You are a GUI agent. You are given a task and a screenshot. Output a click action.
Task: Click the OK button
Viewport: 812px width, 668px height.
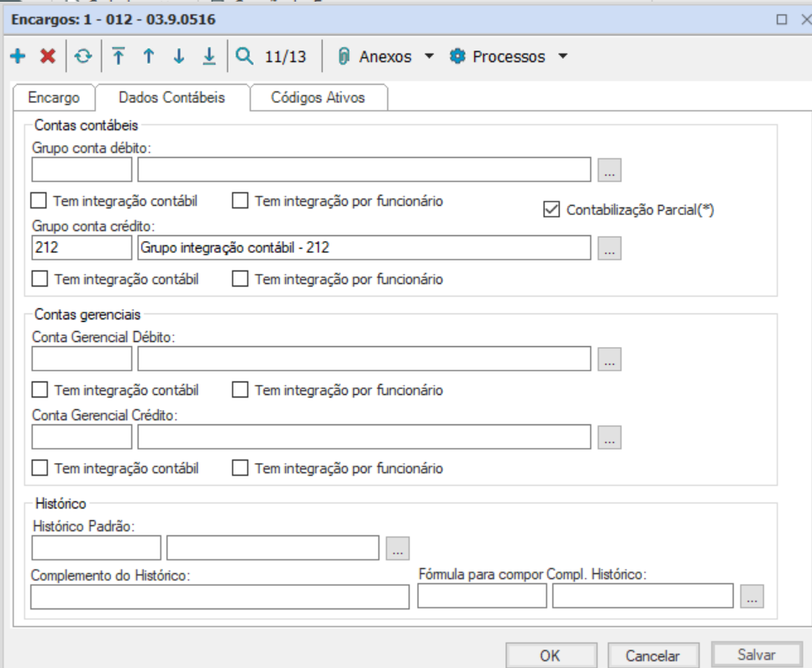(x=551, y=655)
